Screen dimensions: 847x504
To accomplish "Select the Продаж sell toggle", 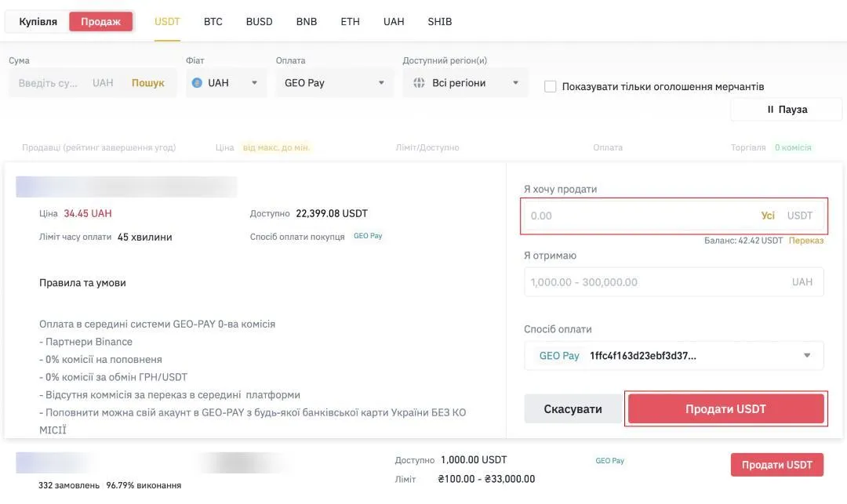I will pos(100,22).
